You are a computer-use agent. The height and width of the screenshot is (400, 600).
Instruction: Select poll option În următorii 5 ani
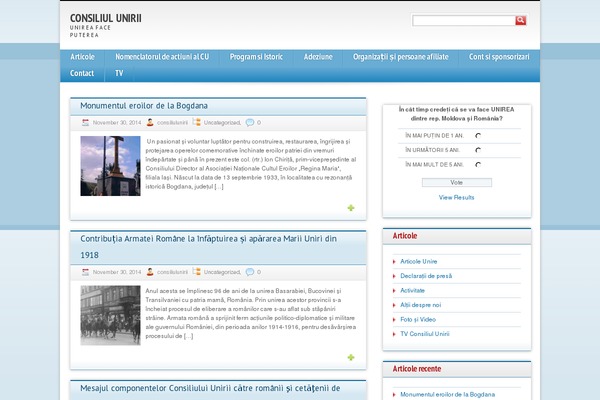tap(478, 150)
